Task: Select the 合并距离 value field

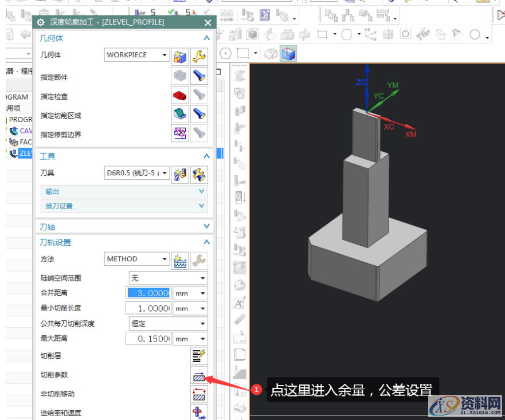Action: pos(148,293)
